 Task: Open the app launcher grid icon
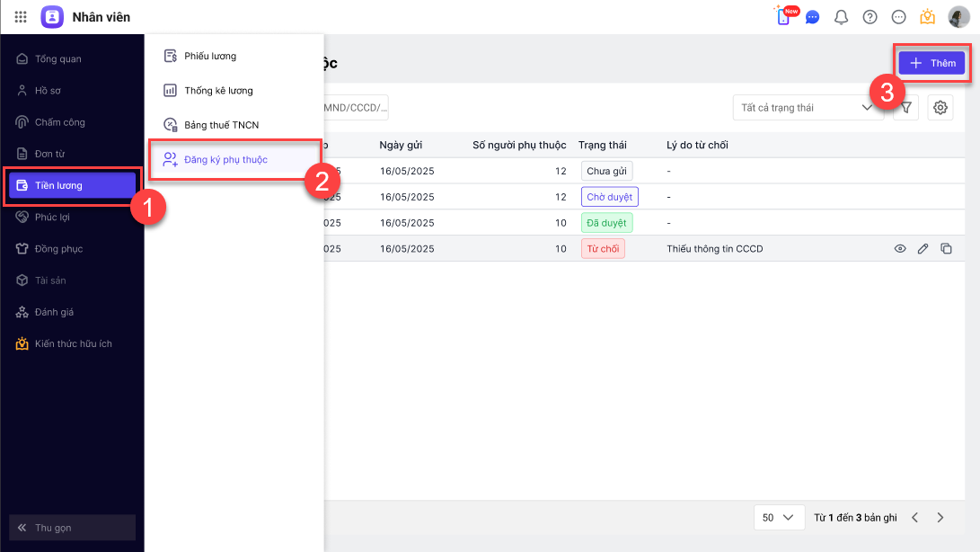tap(21, 16)
